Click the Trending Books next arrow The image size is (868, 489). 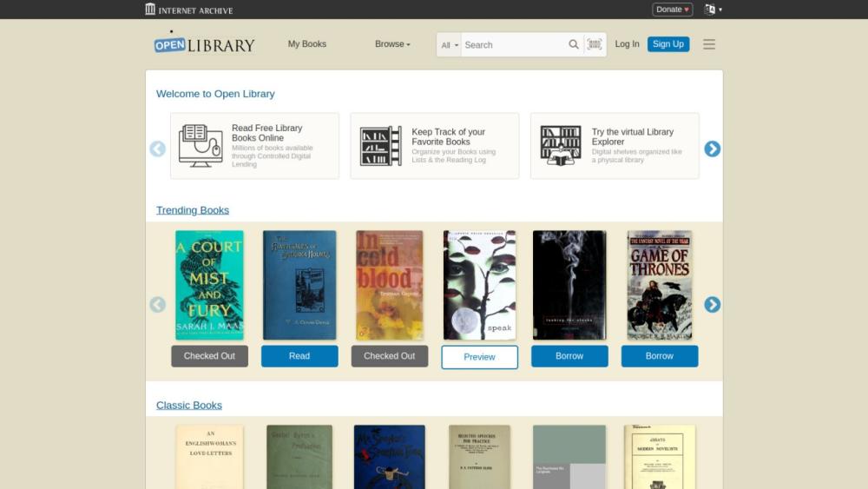pyautogui.click(x=712, y=305)
